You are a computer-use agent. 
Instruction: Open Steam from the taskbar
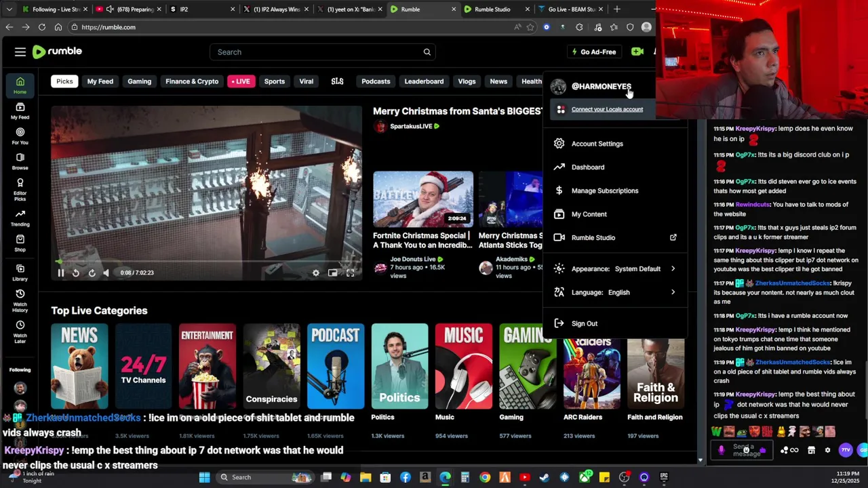(545, 477)
